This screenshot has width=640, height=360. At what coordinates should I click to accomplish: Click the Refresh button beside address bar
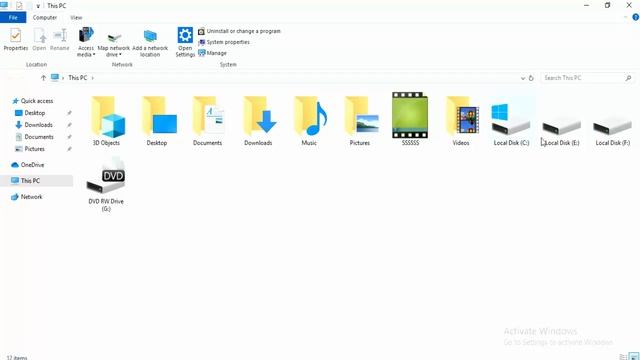point(531,78)
